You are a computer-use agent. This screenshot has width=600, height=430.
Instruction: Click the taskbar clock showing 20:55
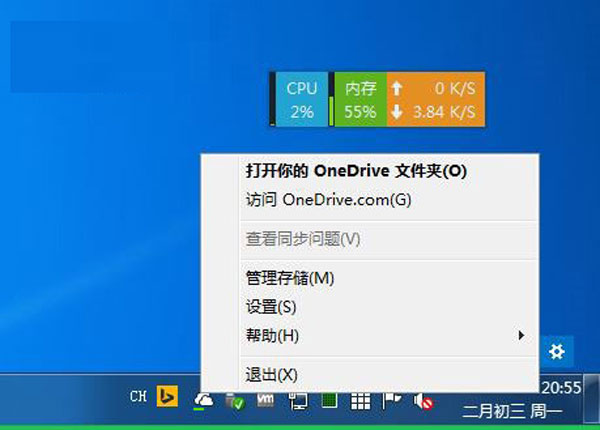(x=561, y=388)
